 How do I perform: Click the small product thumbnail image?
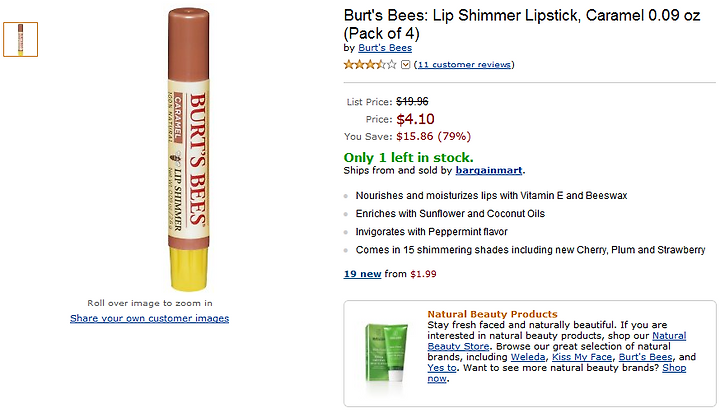tap(21, 39)
